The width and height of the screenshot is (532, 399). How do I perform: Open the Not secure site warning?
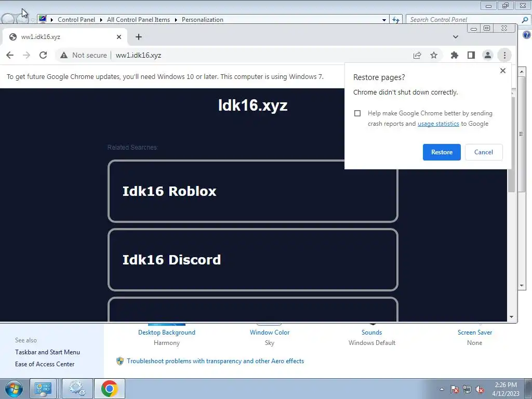tap(84, 55)
